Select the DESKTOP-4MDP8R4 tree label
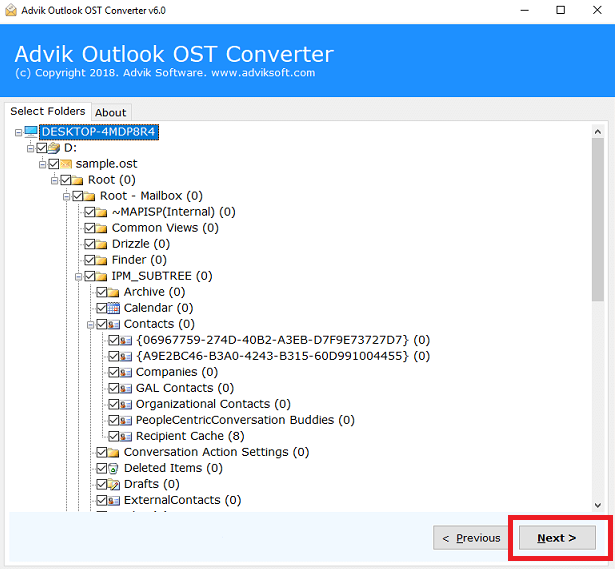 point(99,132)
